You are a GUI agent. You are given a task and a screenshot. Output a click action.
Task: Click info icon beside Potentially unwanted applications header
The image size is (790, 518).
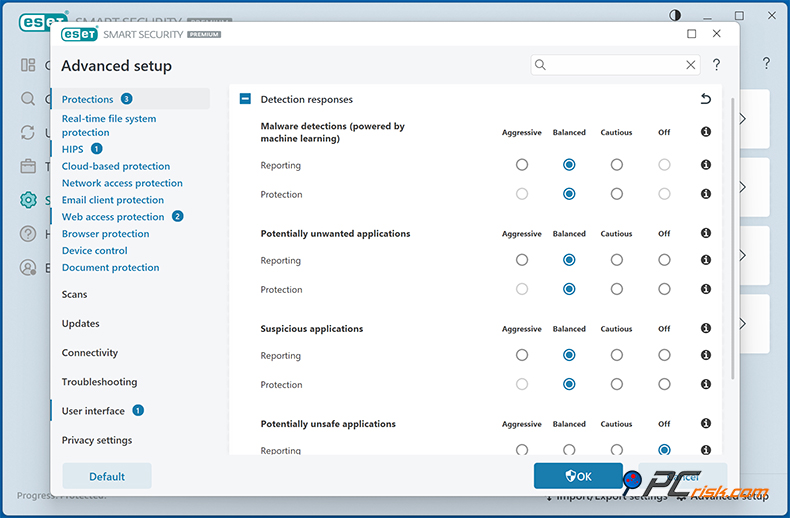coord(706,234)
